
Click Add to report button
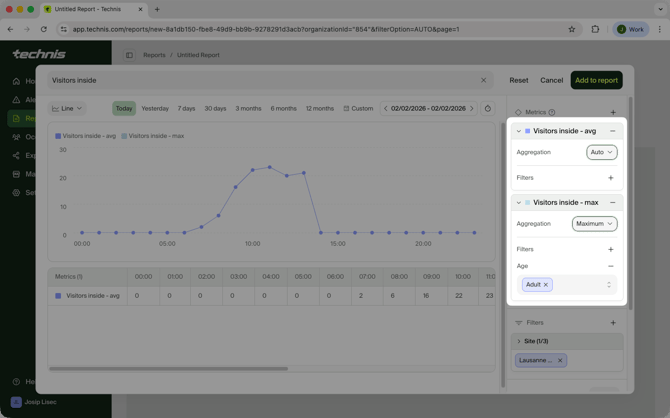596,80
